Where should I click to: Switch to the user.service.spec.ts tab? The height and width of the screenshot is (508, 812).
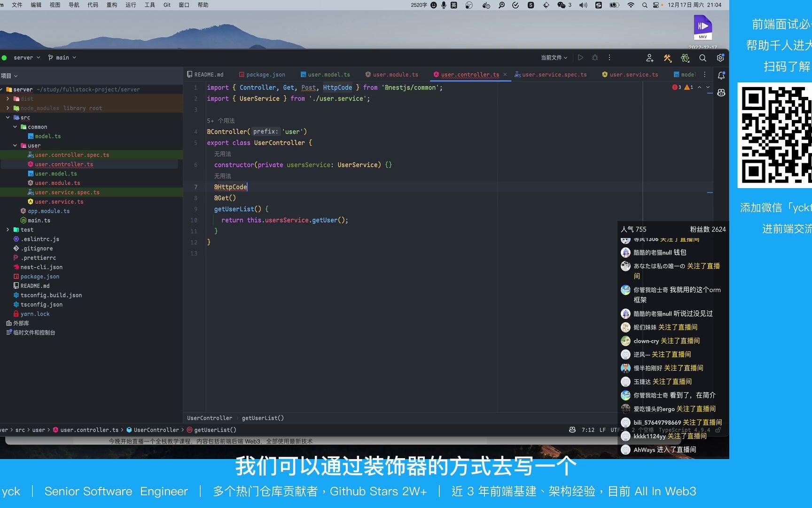tap(551, 75)
